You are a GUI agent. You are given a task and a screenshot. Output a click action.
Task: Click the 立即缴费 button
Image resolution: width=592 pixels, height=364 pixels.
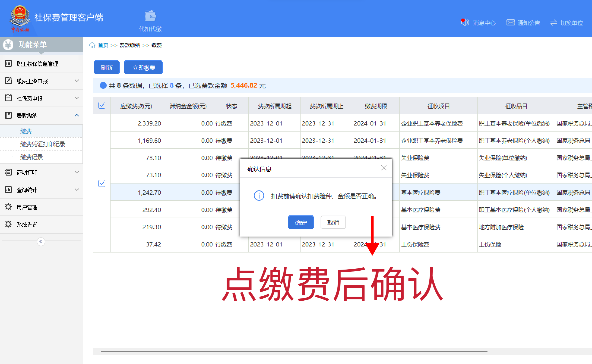143,68
